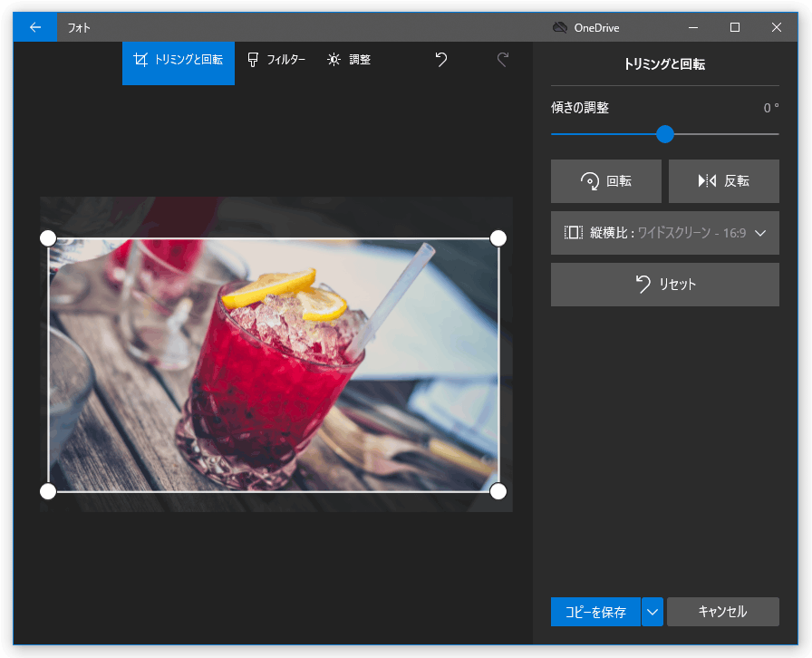Select the トリミングと回転 tab
Viewport: 812px width, 658px height.
(x=179, y=63)
